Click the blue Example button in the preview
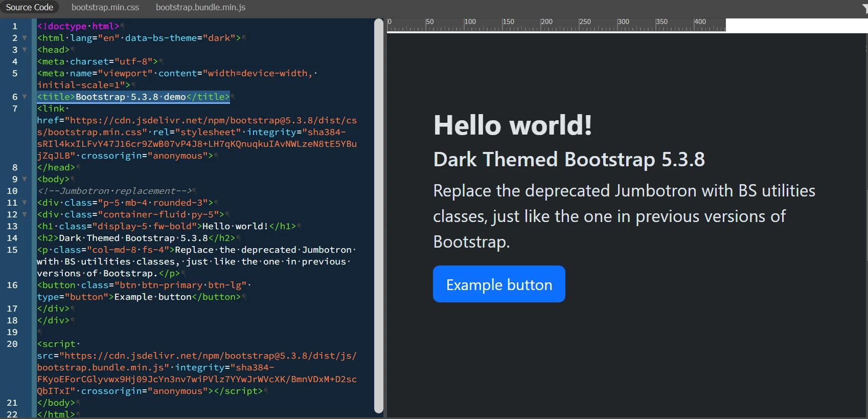 [499, 284]
